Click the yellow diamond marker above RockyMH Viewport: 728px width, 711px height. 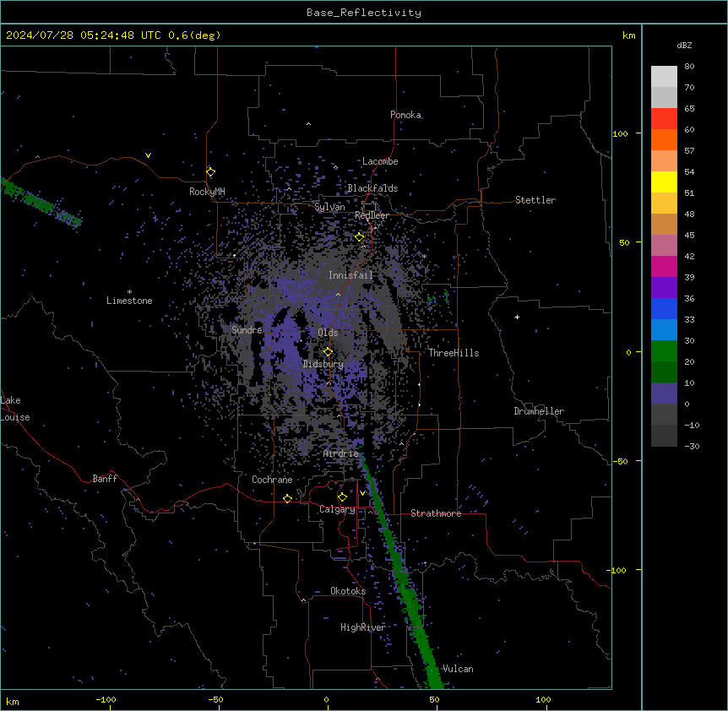coord(210,172)
